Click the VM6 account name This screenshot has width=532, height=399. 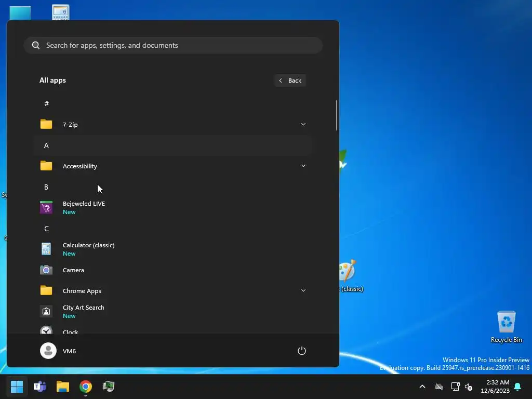[69, 351]
